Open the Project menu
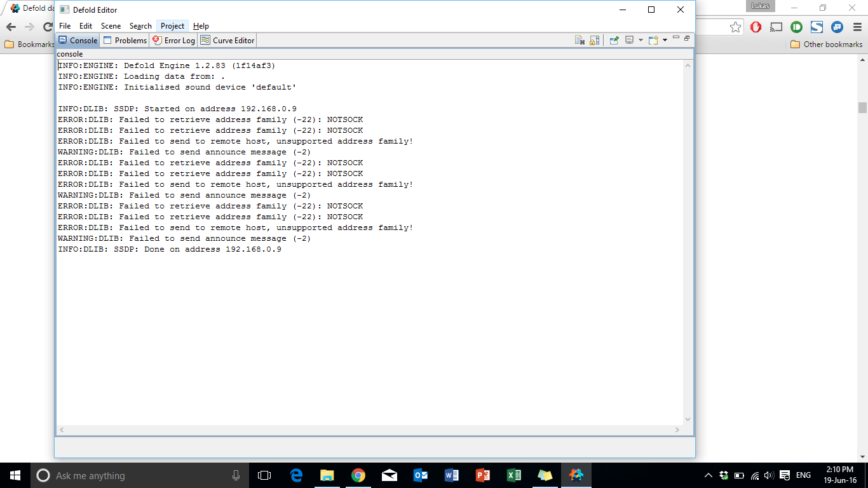The width and height of the screenshot is (868, 488). [172, 26]
